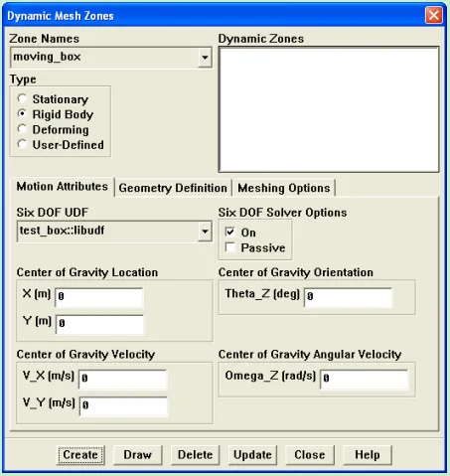The image size is (450, 476).
Task: Go to the Meshing Options tab
Action: [x=284, y=188]
